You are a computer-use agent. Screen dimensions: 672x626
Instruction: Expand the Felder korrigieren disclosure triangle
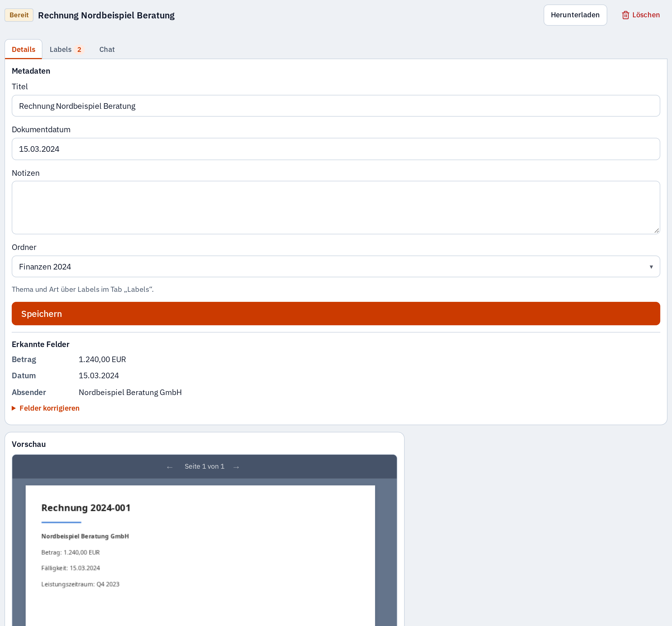(14, 408)
